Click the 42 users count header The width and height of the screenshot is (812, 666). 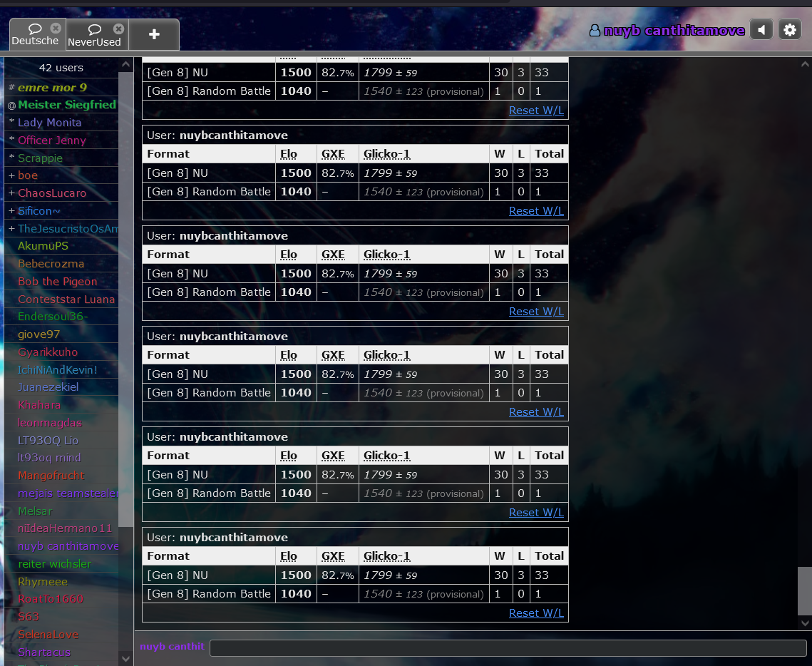(61, 68)
